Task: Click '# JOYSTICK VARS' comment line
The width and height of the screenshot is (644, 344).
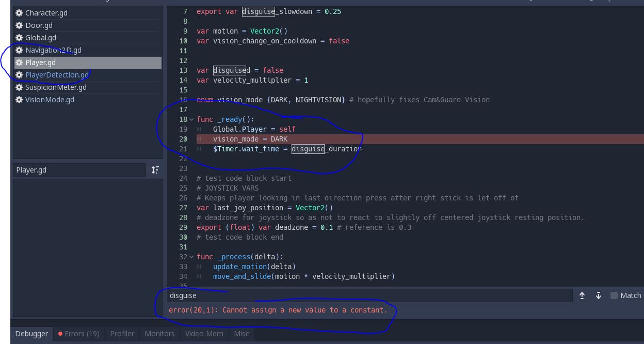Action: tap(228, 188)
